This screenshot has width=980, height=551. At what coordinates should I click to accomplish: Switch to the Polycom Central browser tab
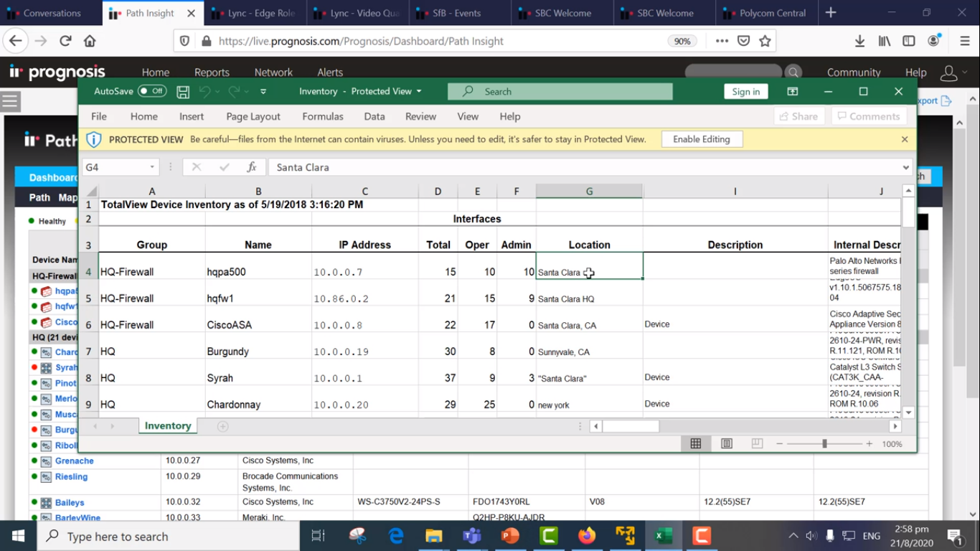pyautogui.click(x=767, y=13)
